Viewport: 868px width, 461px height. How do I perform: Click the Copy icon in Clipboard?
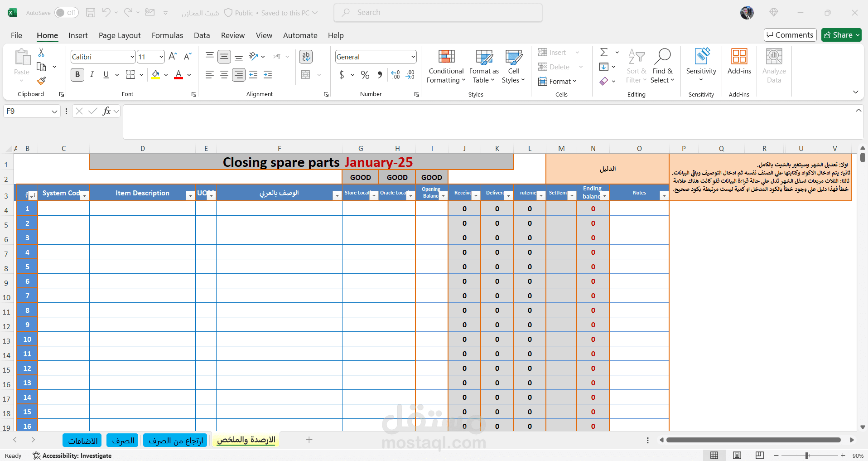tap(41, 67)
